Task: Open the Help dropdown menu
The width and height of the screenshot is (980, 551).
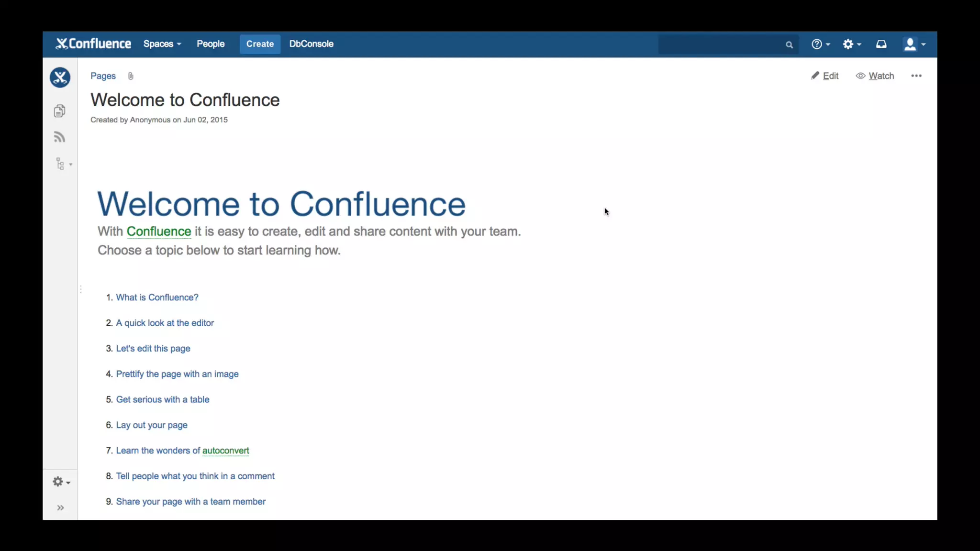Action: pos(820,44)
